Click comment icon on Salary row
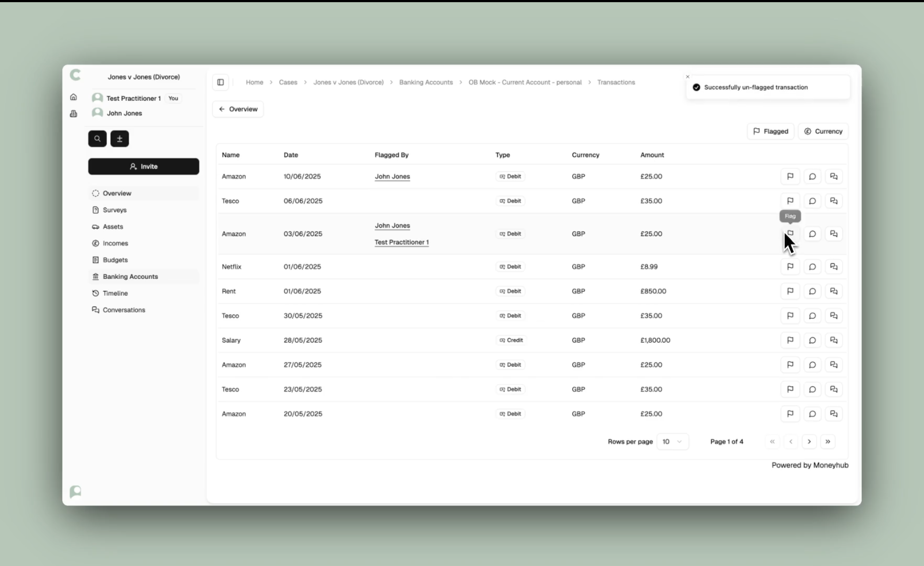The height and width of the screenshot is (566, 924). pos(812,340)
